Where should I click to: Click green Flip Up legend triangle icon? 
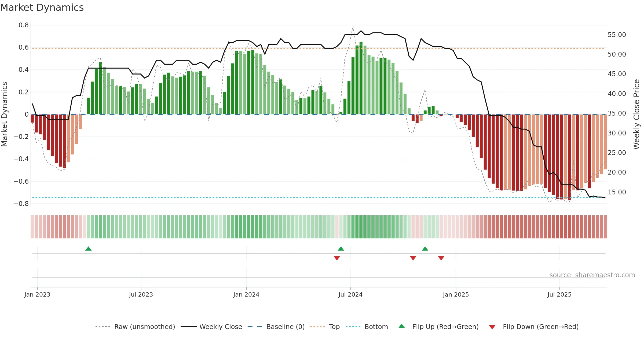coord(402,326)
